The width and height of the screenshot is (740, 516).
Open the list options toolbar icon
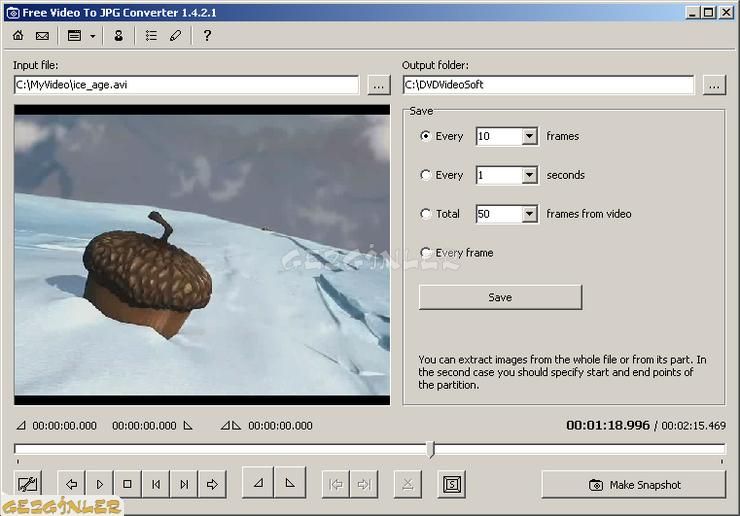click(151, 35)
